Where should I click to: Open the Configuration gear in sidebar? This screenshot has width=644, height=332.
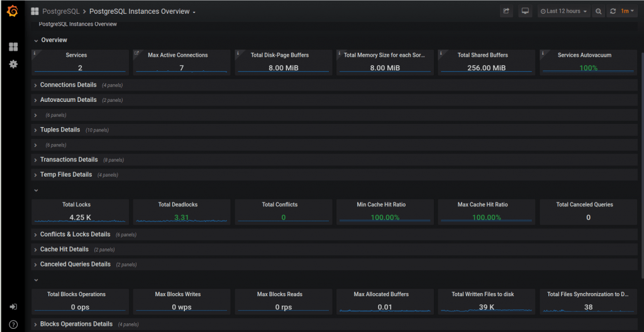13,64
